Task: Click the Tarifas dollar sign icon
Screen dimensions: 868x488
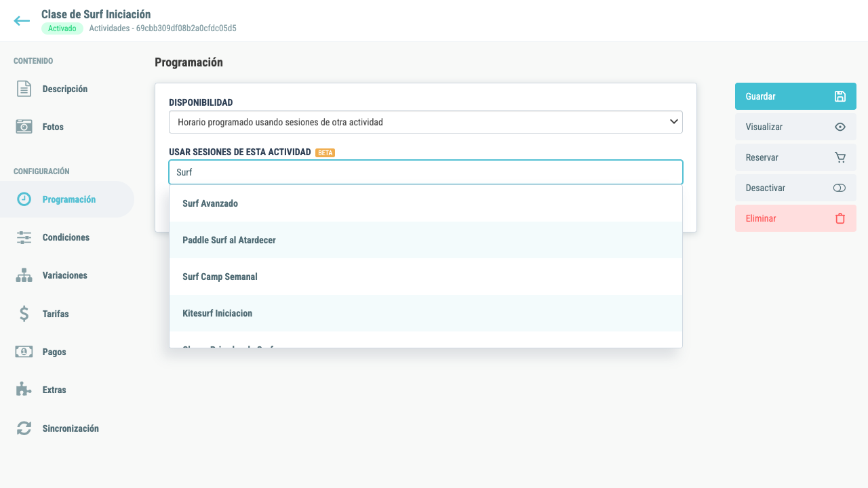Action: (x=24, y=314)
